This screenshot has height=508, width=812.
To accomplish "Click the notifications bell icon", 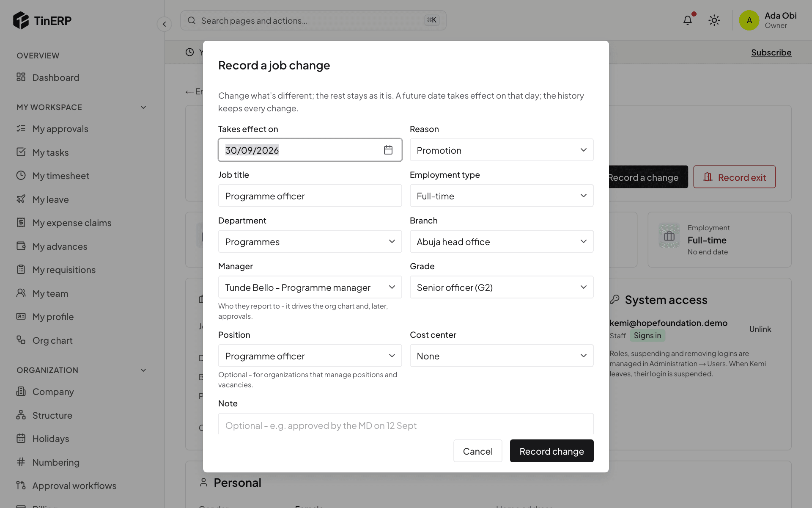I will pyautogui.click(x=688, y=20).
